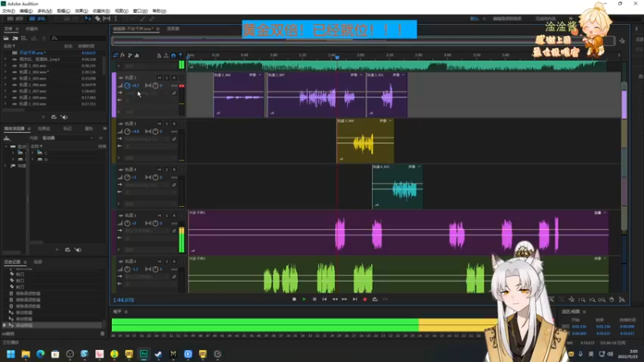
Task: Solo track 轨道 2
Action: [167, 77]
